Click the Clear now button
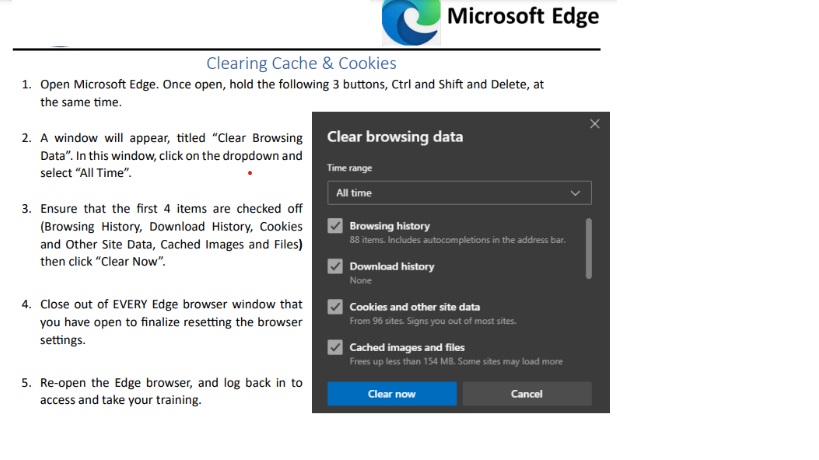 point(392,394)
